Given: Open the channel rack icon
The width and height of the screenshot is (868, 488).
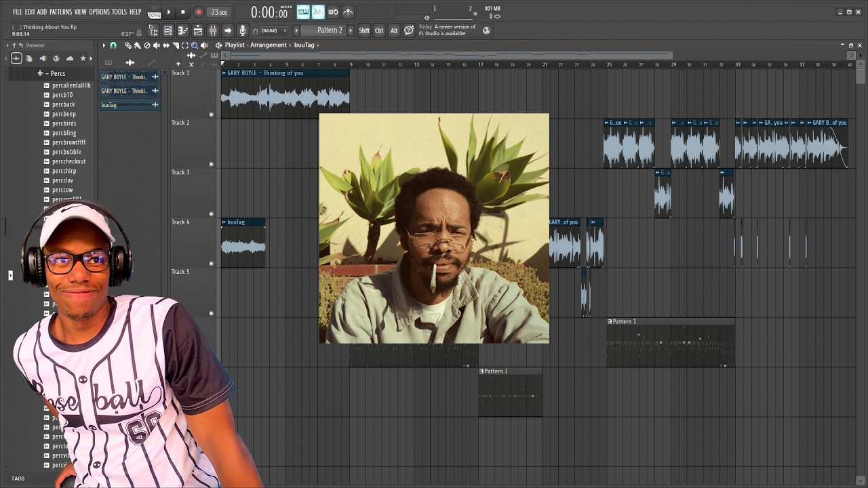Looking at the screenshot, I should 168,30.
